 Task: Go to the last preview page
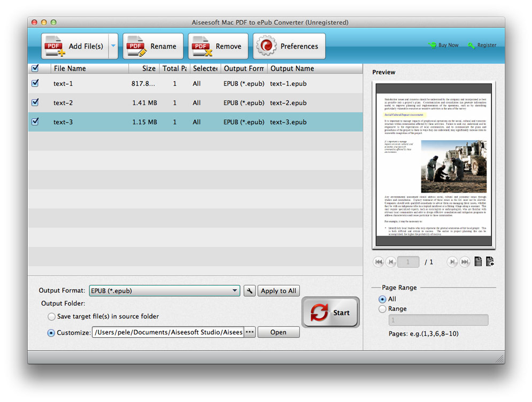(x=465, y=262)
